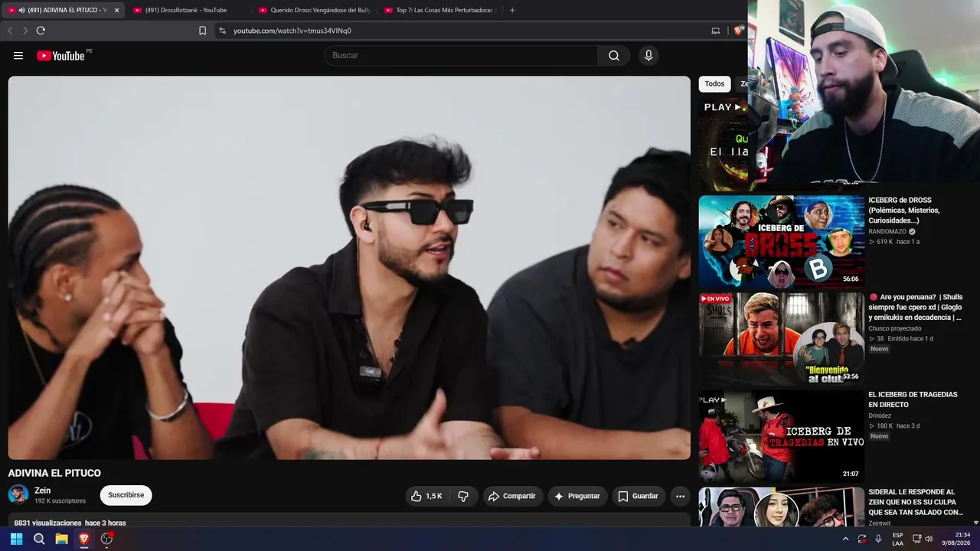Open the Drinidez channel name
The image size is (980, 551).
pos(880,416)
